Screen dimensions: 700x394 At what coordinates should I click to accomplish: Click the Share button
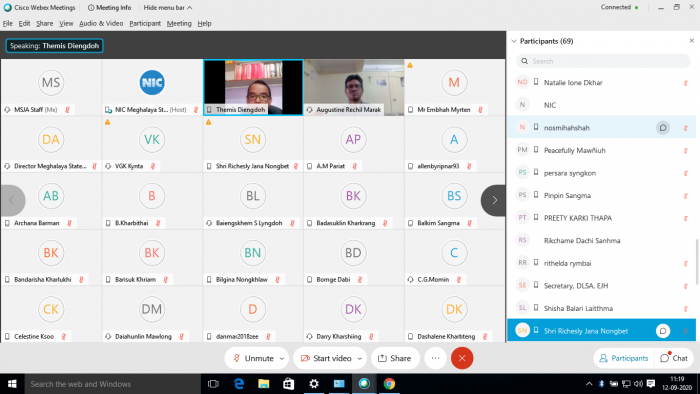click(394, 358)
